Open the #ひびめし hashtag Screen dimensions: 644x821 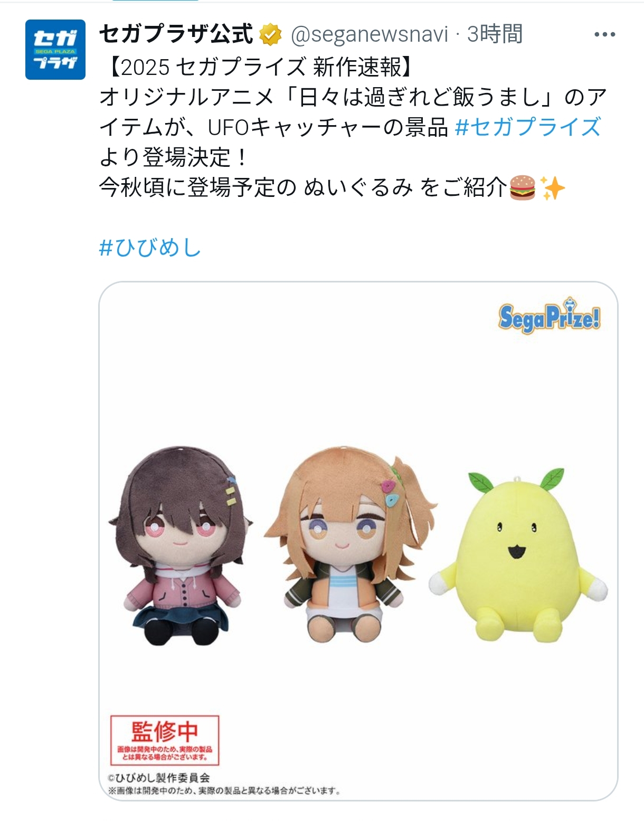(150, 247)
